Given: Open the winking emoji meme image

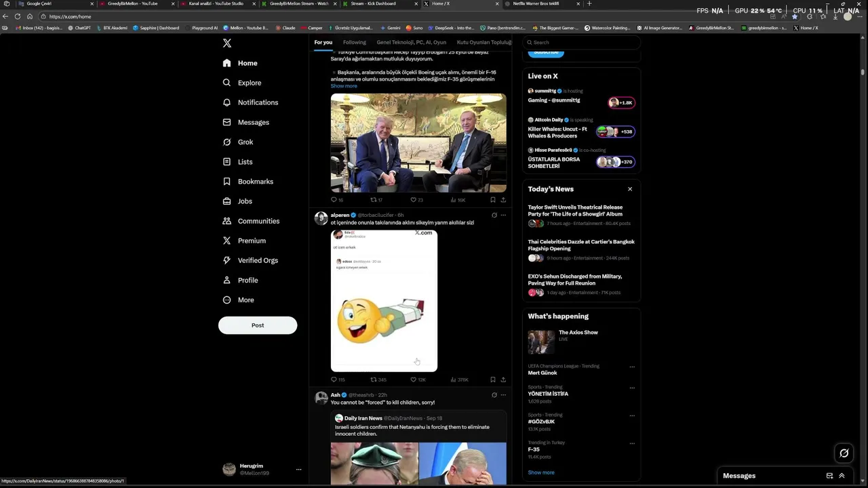Looking at the screenshot, I should 384,301.
